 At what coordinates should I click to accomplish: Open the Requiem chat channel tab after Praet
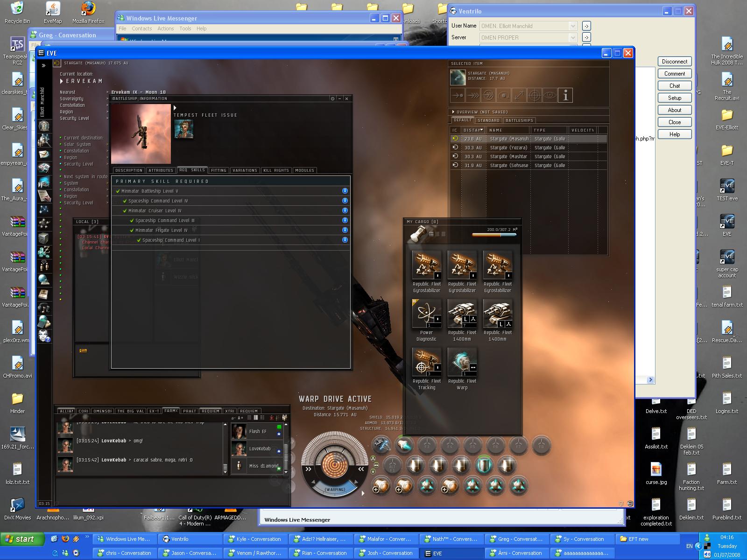[211, 411]
